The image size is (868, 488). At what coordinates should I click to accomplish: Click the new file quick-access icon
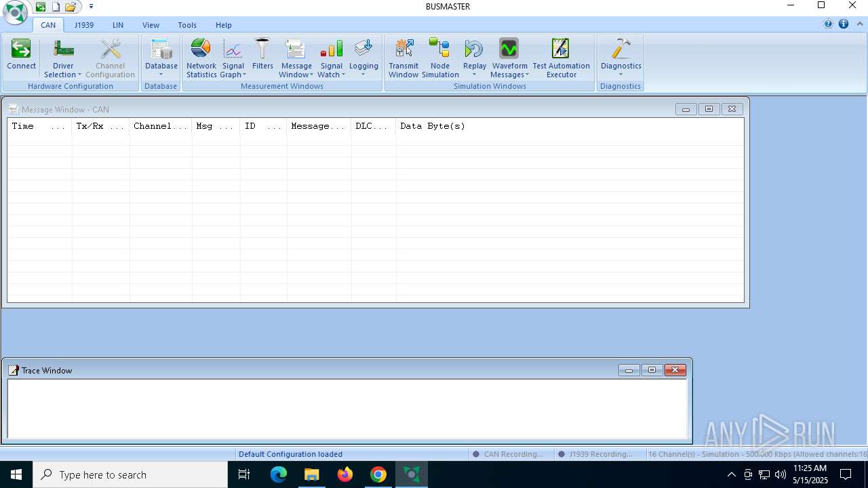(56, 7)
